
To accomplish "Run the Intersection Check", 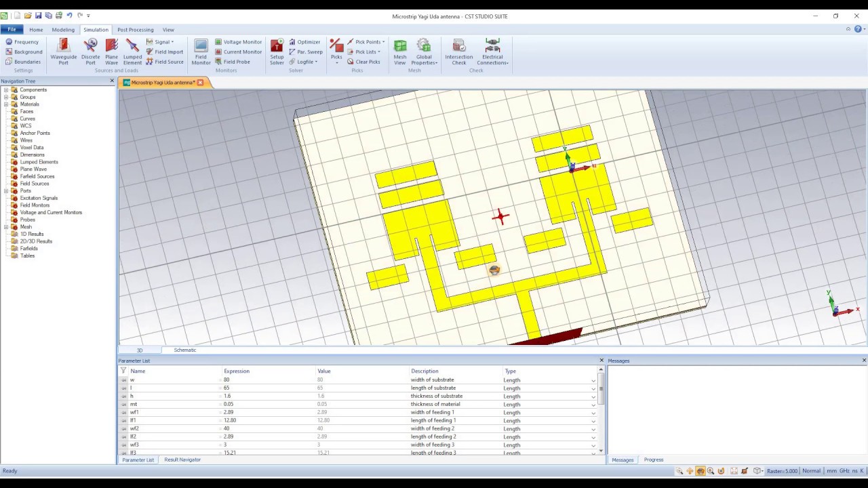I will click(459, 52).
